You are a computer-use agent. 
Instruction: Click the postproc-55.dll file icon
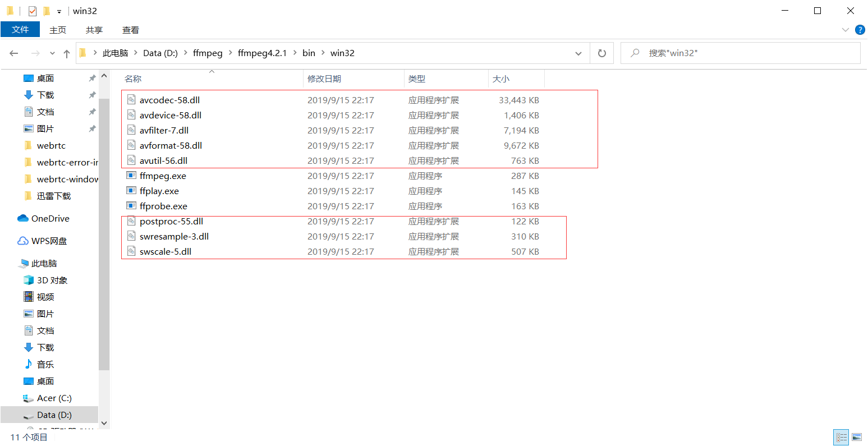131,221
